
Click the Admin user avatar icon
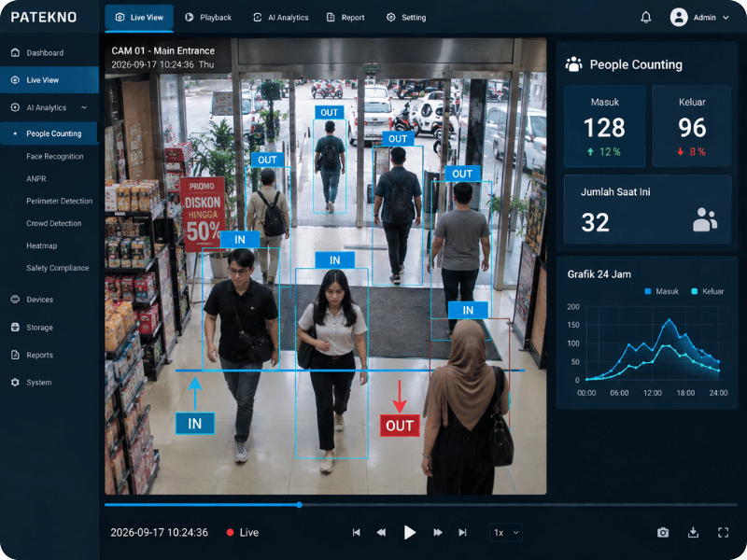[679, 18]
